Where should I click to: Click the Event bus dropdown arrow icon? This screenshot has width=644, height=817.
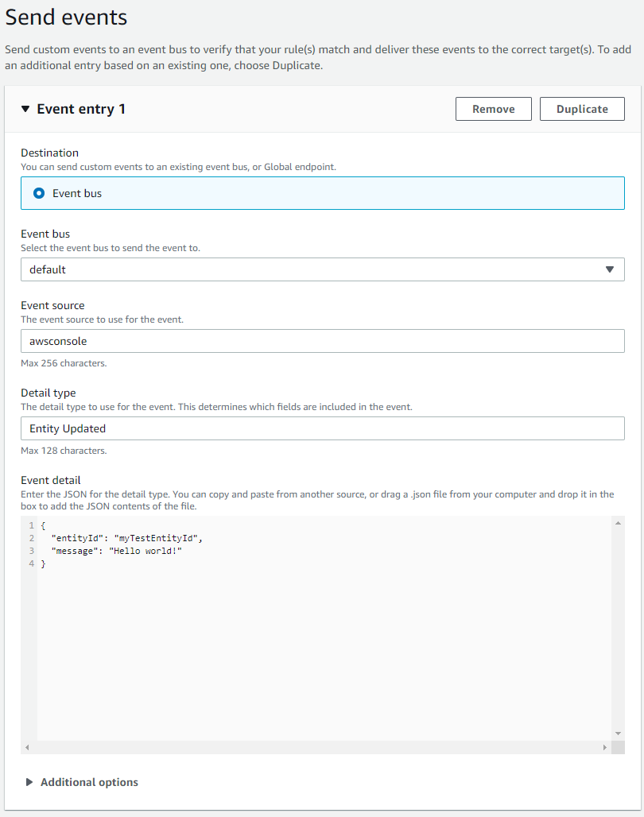[x=610, y=269]
